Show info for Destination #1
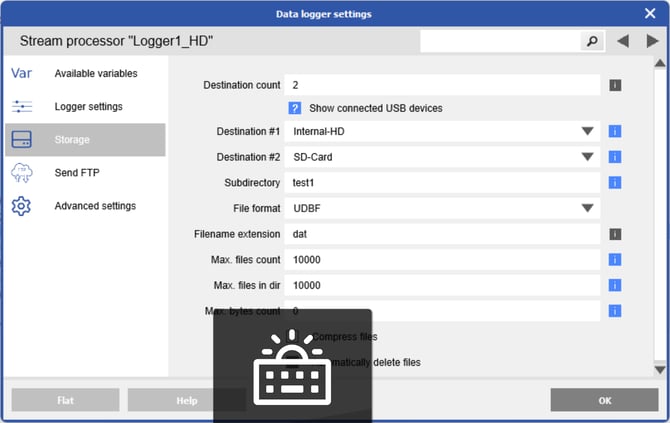Viewport: 670px width, 423px height. click(615, 131)
